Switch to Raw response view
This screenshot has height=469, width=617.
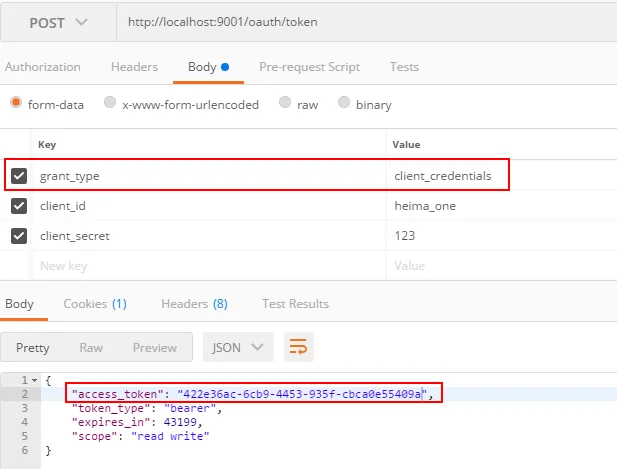pos(91,348)
